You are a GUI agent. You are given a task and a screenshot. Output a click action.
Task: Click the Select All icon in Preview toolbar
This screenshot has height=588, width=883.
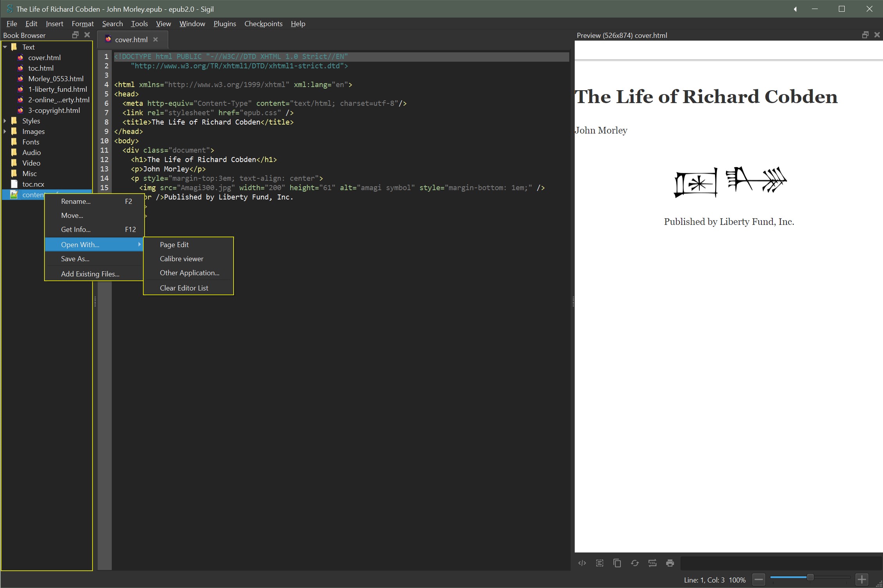tap(600, 563)
